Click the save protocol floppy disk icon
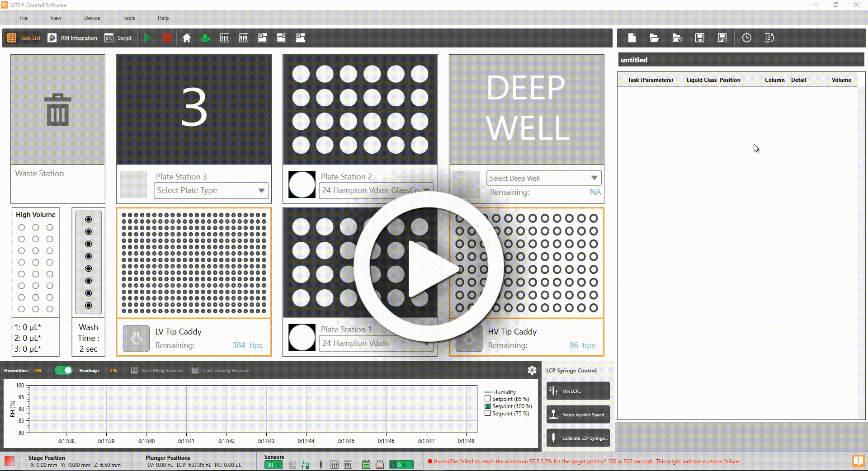The height and width of the screenshot is (471, 868). [x=699, y=38]
